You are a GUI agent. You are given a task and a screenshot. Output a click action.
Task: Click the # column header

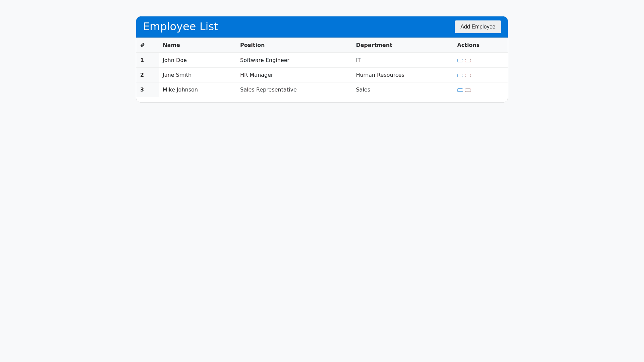point(142,45)
